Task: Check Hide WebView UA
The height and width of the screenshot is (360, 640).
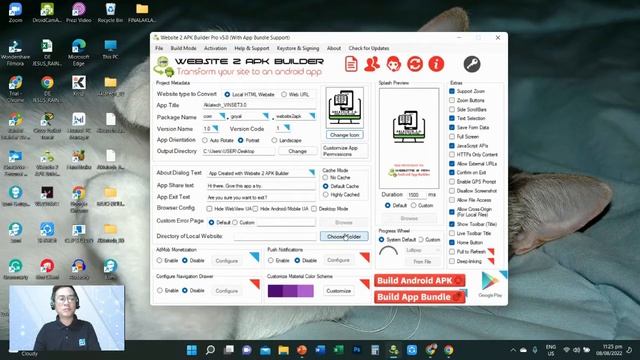Action: click(209, 209)
